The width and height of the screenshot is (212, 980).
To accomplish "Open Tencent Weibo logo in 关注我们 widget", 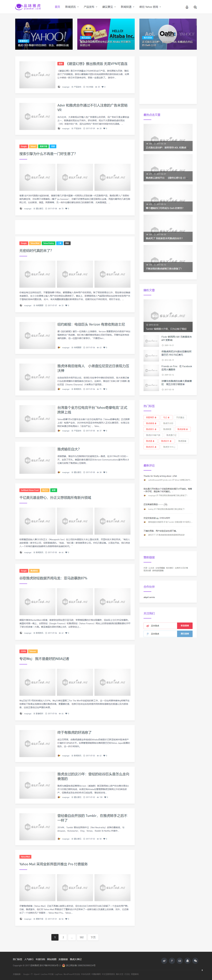I will [148, 634].
